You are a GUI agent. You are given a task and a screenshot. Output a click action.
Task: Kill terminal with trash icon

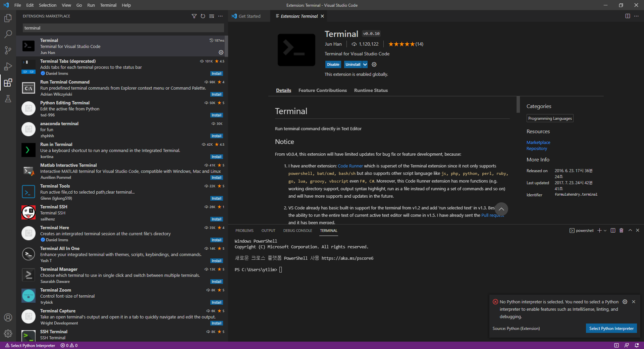click(622, 231)
